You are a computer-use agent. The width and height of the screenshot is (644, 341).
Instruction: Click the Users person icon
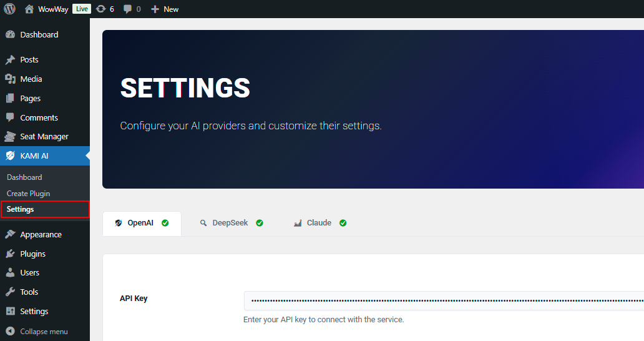point(10,272)
